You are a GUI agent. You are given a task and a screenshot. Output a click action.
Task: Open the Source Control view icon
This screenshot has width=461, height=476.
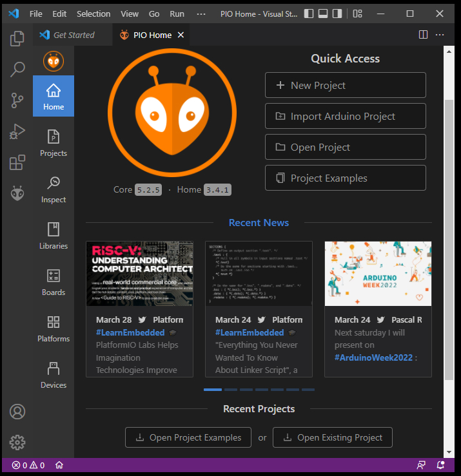17,100
